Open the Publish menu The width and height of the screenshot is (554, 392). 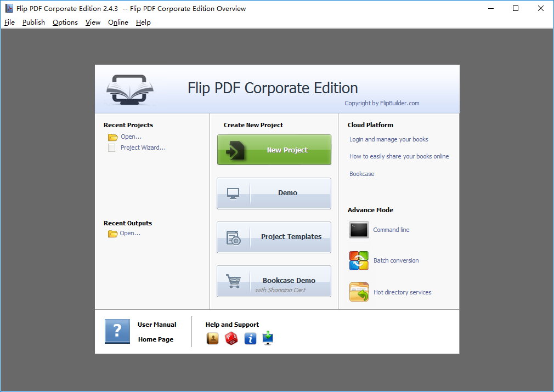(x=33, y=22)
